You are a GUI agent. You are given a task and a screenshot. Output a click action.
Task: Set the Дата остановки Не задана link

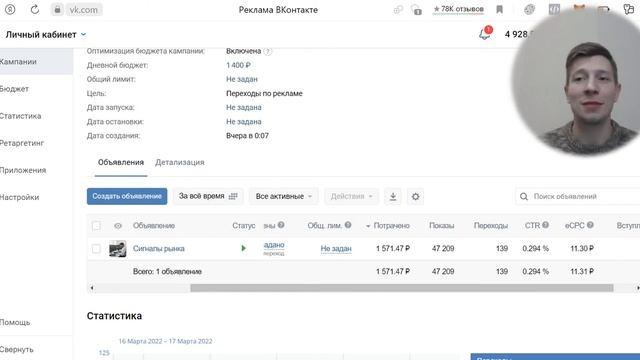pos(244,122)
